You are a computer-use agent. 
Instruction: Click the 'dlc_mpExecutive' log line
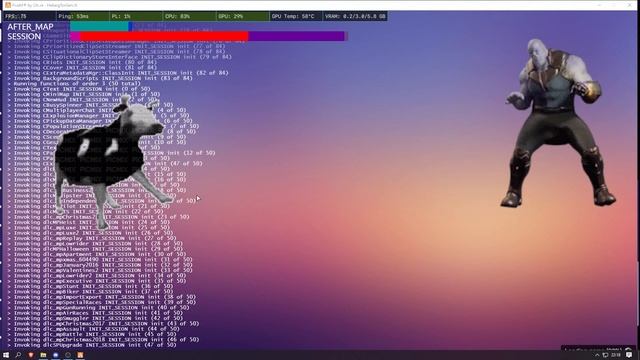(97, 281)
